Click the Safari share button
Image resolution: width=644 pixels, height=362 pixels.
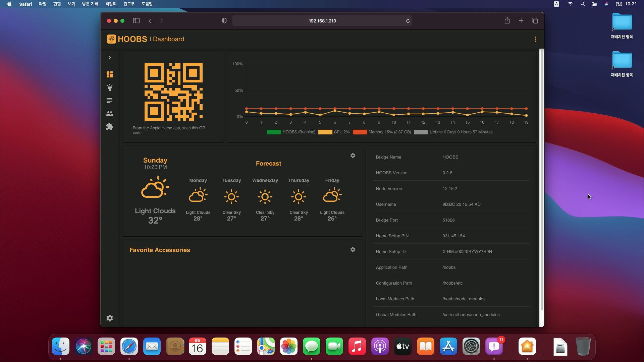(x=507, y=21)
